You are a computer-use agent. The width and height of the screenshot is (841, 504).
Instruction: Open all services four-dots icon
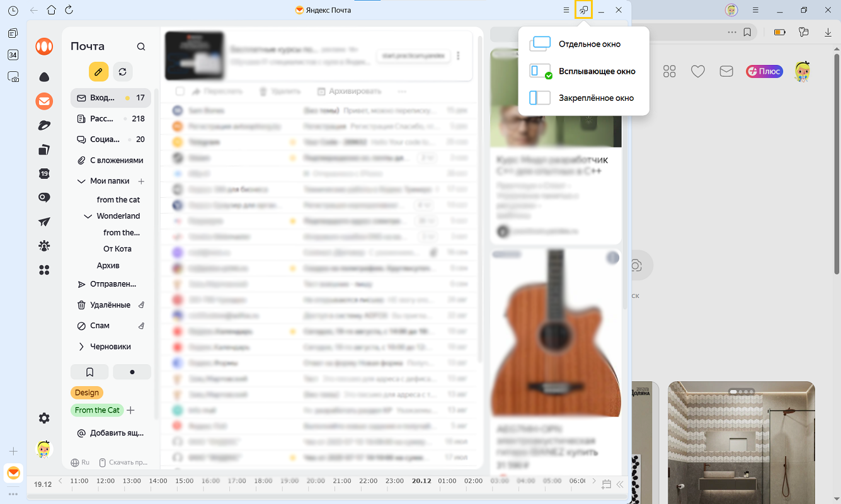(x=44, y=270)
